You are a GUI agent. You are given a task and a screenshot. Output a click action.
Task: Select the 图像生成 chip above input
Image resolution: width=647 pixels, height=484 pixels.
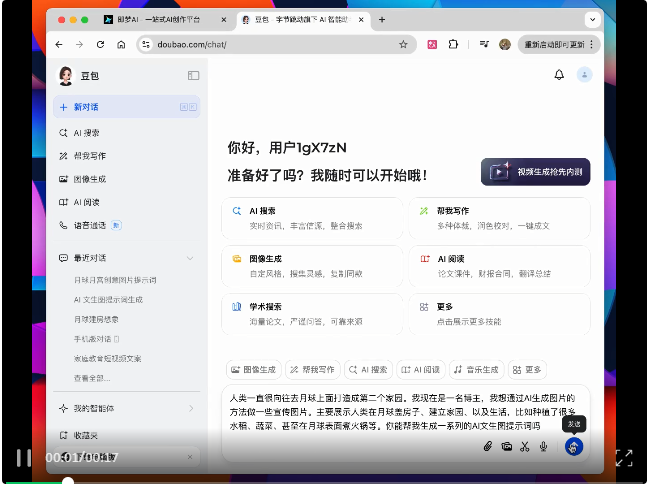[254, 369]
